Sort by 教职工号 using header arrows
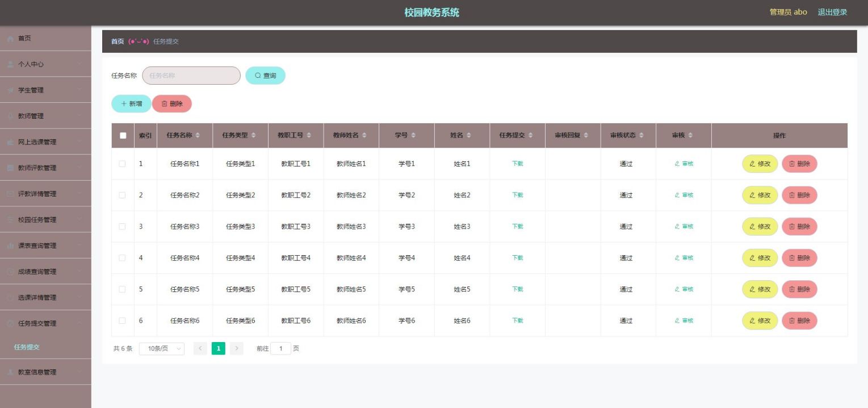 pos(309,135)
